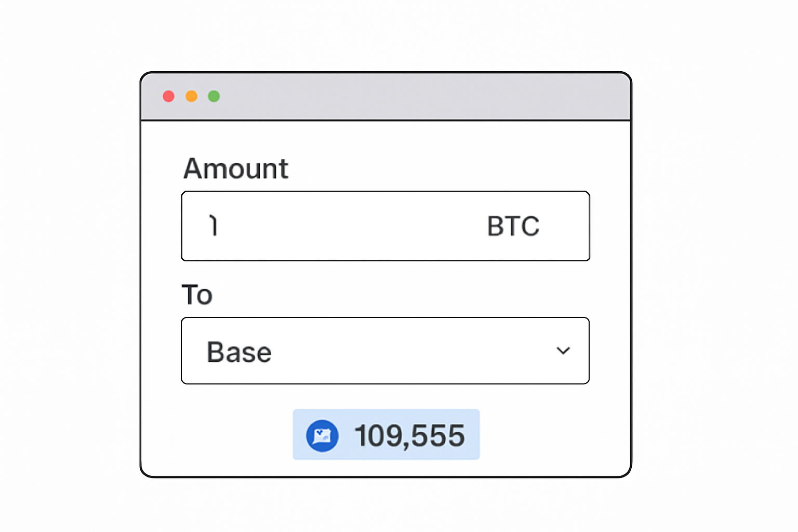The height and width of the screenshot is (532, 798).
Task: Click the highlighted result pill
Action: point(386,435)
